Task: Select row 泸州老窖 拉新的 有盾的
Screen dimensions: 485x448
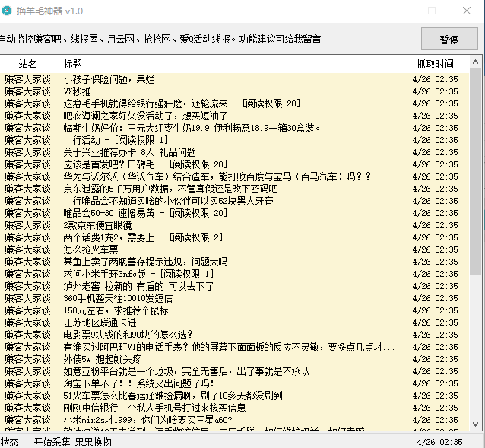Action: click(234, 286)
